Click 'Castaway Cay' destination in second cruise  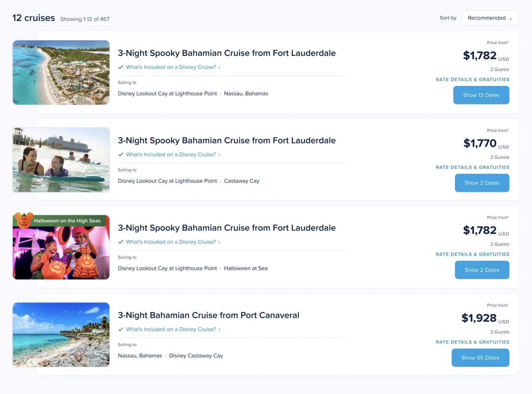point(242,181)
